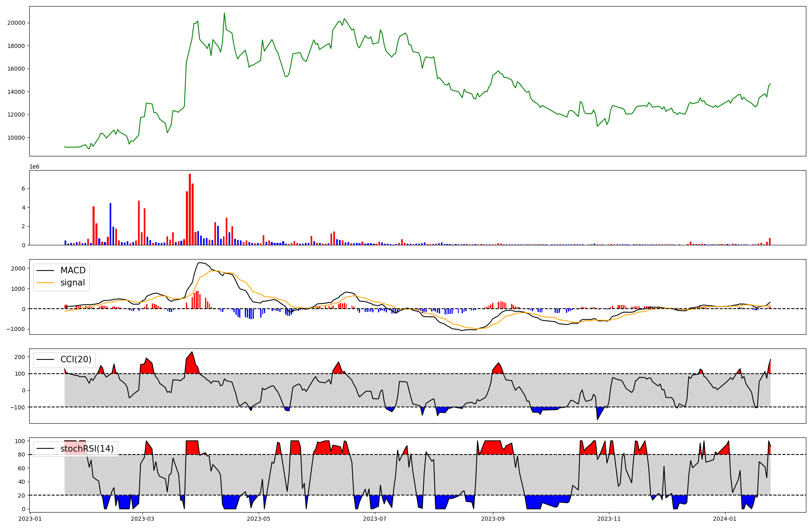Viewport: 812px width, 528px height.
Task: Click the MACD legend label
Action: (x=73, y=270)
